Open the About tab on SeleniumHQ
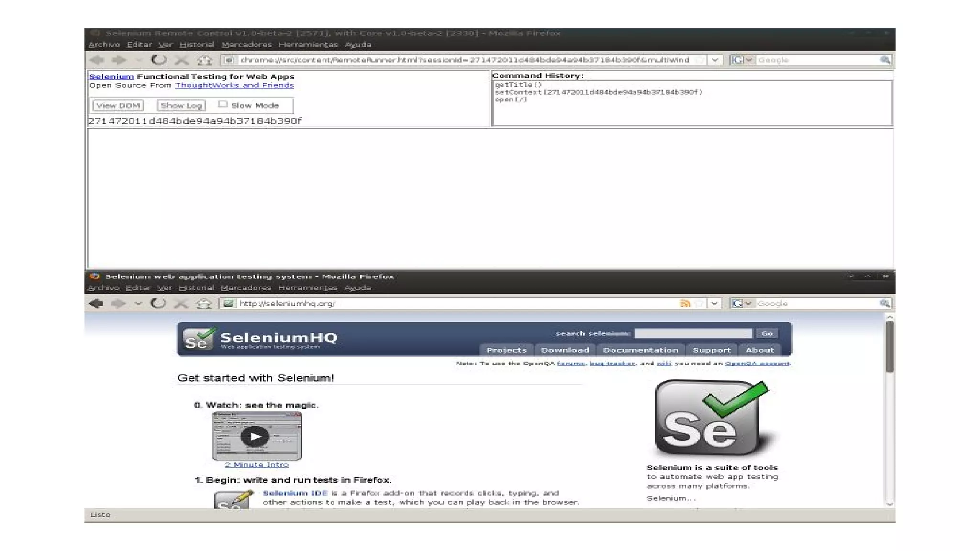980x551 pixels. click(x=759, y=350)
